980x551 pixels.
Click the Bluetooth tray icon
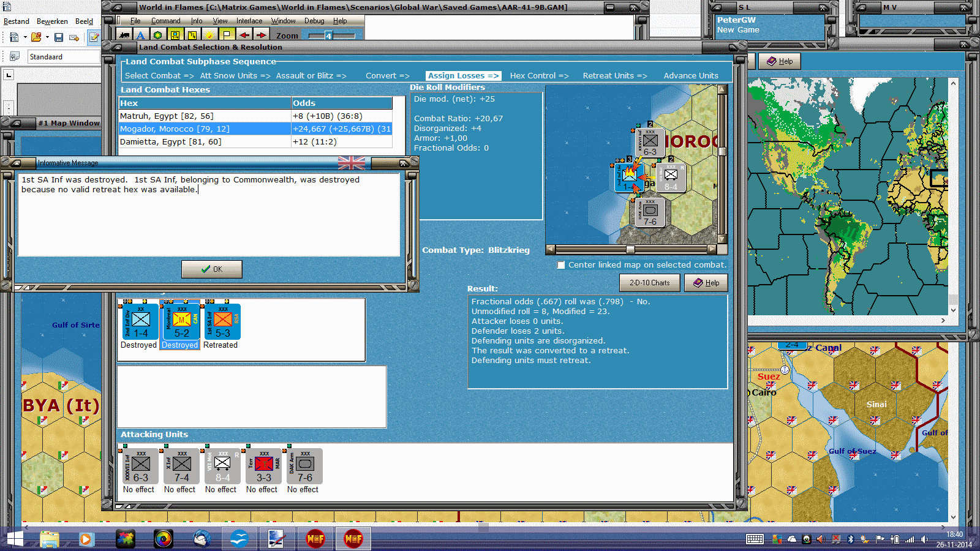(x=850, y=539)
